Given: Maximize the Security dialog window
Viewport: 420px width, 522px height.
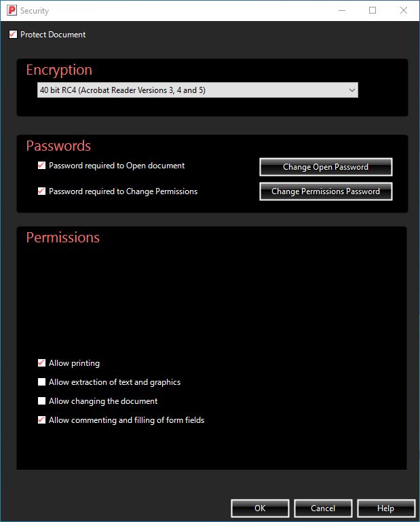Looking at the screenshot, I should [373, 11].
